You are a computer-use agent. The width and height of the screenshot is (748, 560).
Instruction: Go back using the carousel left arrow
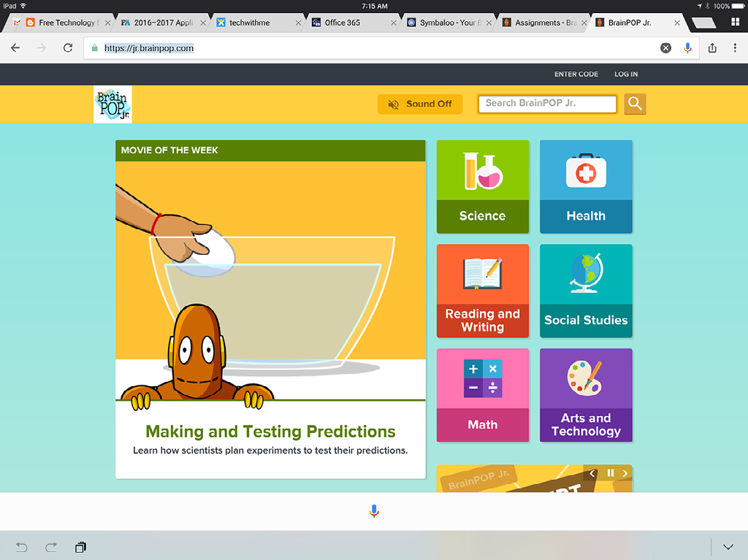point(592,473)
